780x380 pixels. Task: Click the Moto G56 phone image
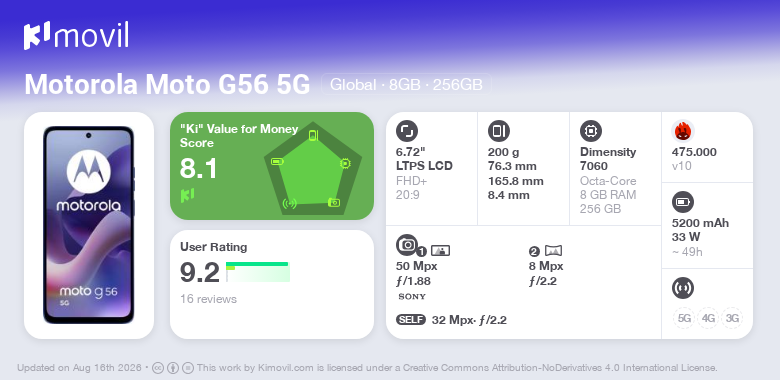coord(89,225)
